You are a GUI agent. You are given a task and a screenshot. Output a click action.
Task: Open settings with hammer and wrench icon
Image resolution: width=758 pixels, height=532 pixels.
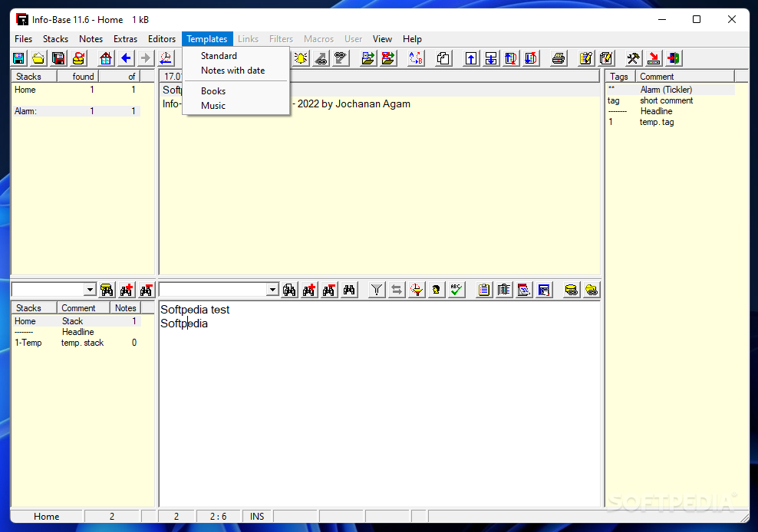click(633, 58)
